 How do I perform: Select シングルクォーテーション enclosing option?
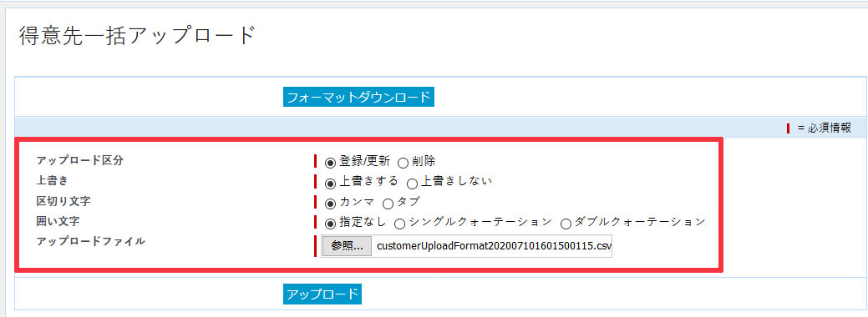point(399,224)
